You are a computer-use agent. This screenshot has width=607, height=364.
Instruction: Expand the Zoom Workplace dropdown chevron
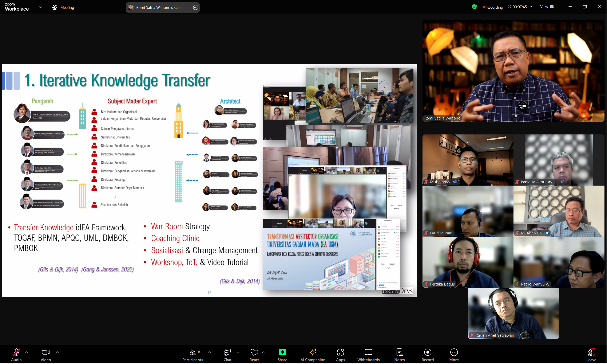click(40, 7)
